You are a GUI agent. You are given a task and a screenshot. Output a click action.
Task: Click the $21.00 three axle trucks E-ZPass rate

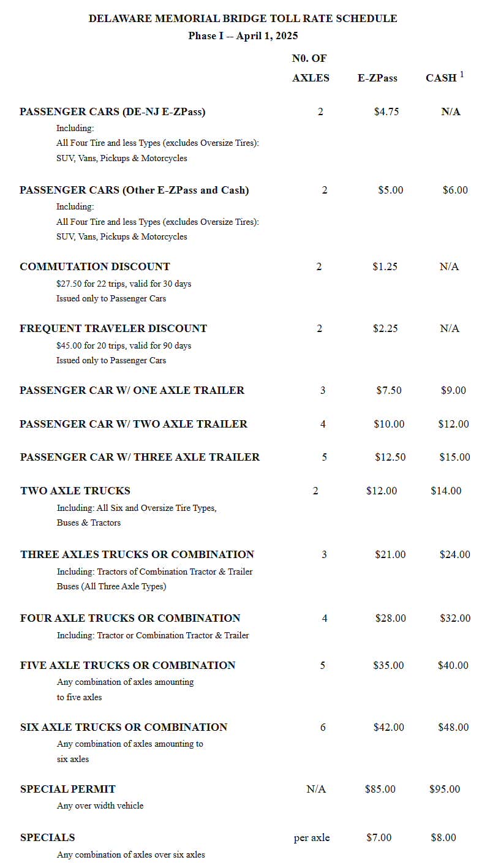390,554
